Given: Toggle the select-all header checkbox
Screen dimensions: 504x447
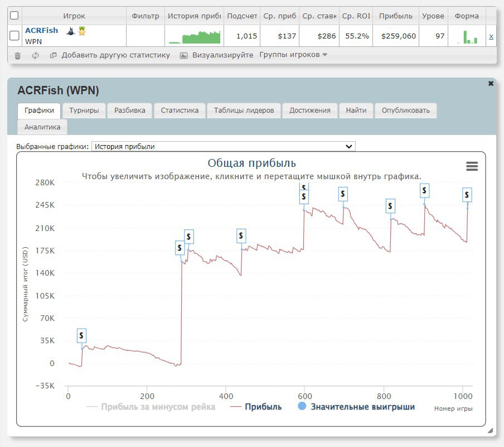Looking at the screenshot, I should 14,16.
